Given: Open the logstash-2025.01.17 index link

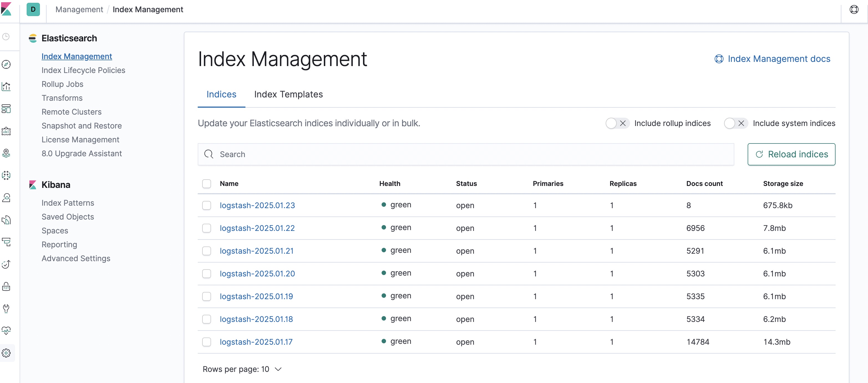Looking at the screenshot, I should coord(256,342).
